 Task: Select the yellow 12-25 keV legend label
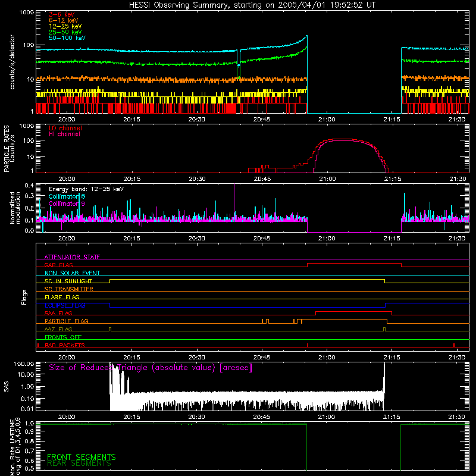click(65, 26)
